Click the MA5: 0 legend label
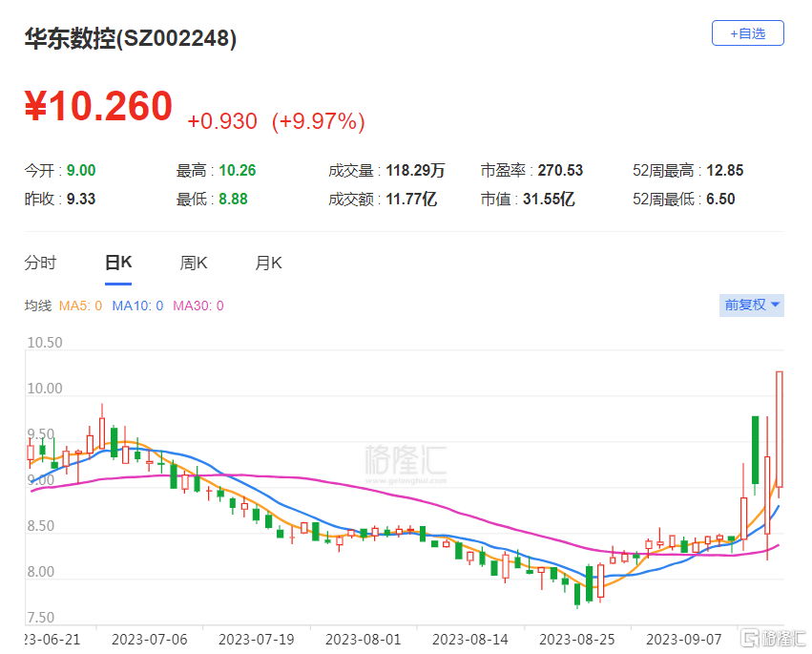The width and height of the screenshot is (812, 654). (80, 306)
